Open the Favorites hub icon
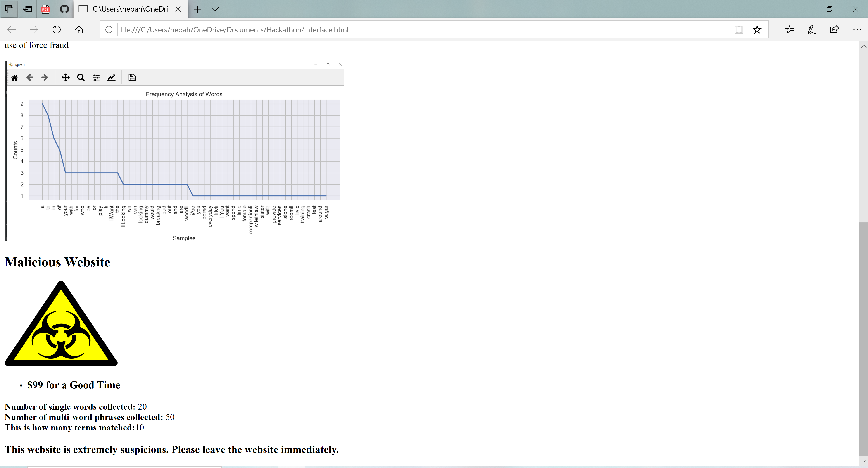Image resolution: width=868 pixels, height=468 pixels. (x=790, y=30)
